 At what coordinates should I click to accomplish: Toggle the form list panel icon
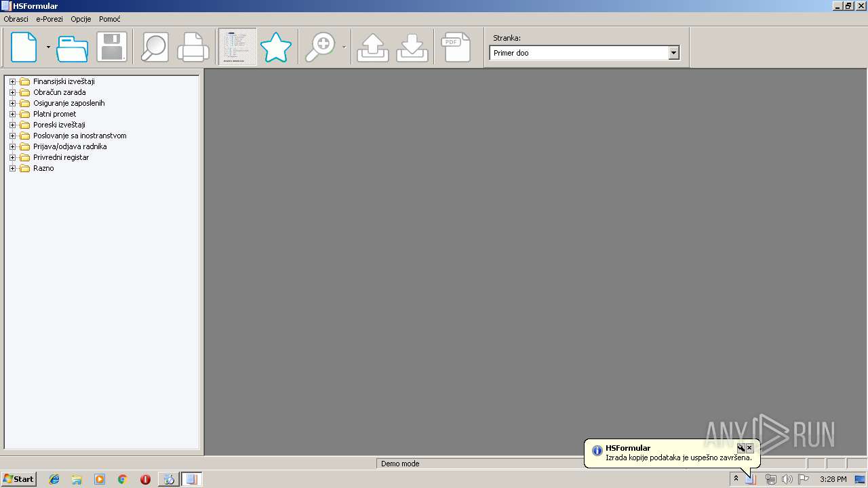point(237,47)
